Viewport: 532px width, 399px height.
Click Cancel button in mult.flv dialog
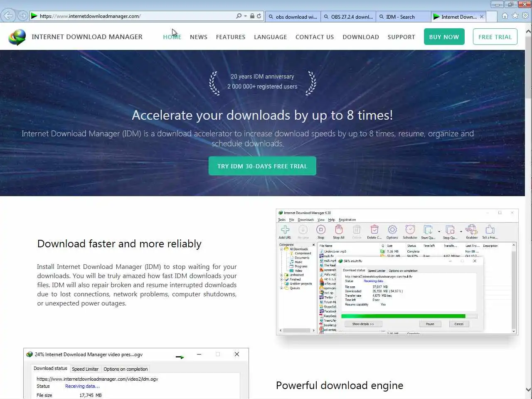point(459,324)
